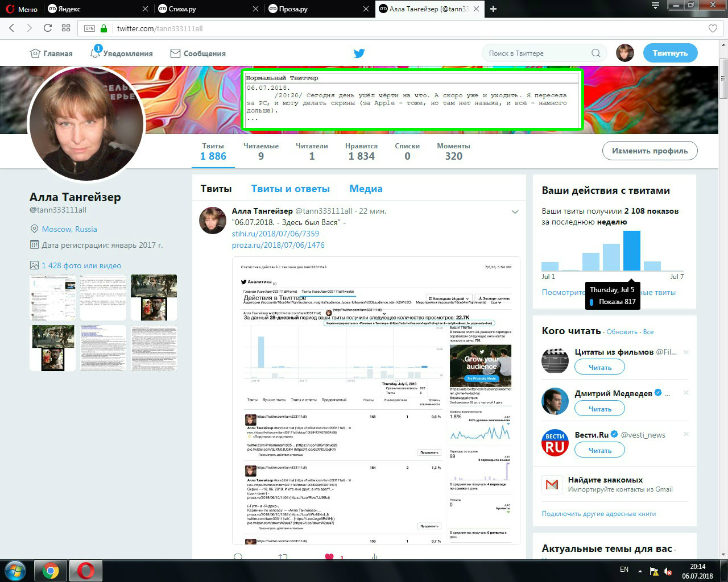
Task: Expand the tweet options chevron
Action: tap(515, 212)
